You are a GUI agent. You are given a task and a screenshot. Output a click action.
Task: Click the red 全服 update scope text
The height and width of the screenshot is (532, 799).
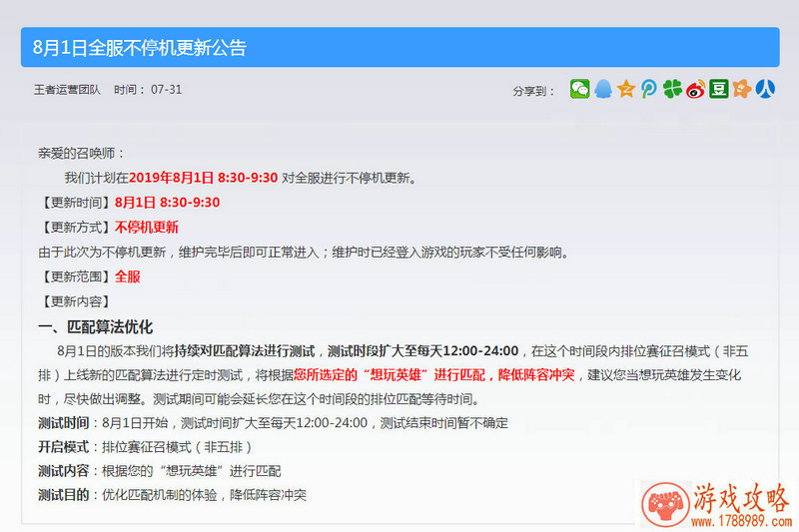click(x=127, y=276)
